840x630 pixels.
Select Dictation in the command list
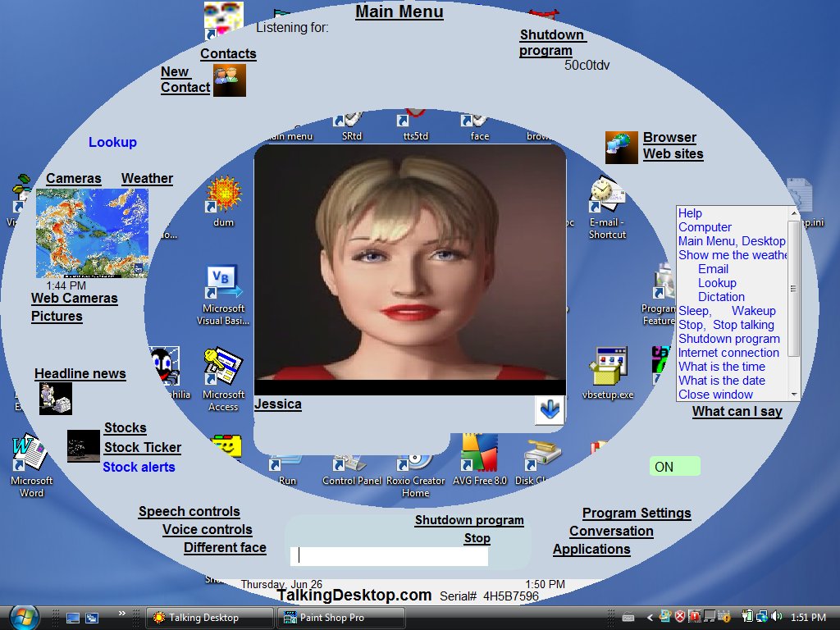721,297
